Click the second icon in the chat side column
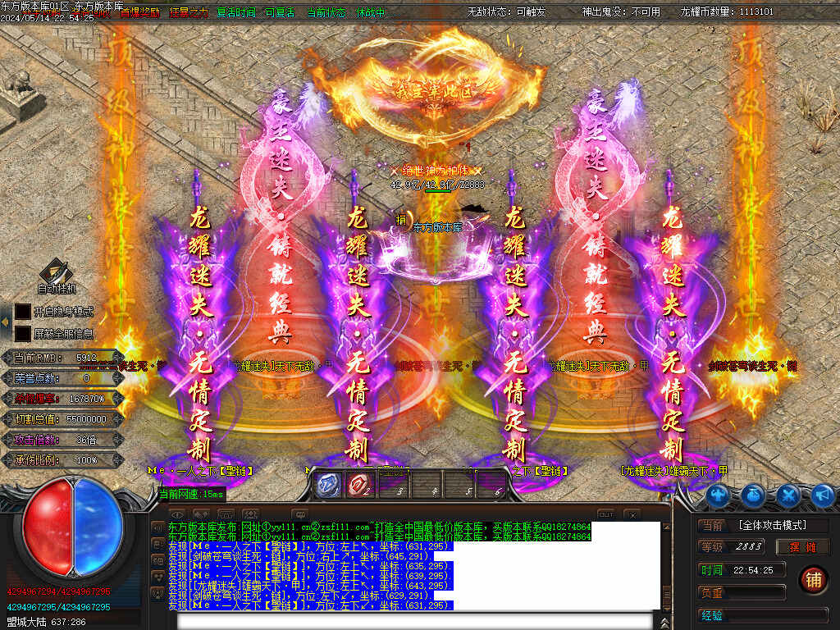 coord(158,544)
